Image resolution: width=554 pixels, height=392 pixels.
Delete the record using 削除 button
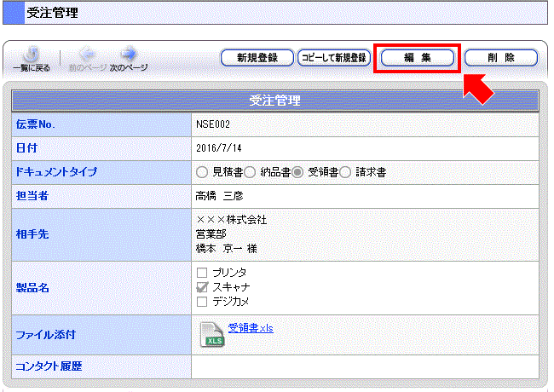pos(501,58)
